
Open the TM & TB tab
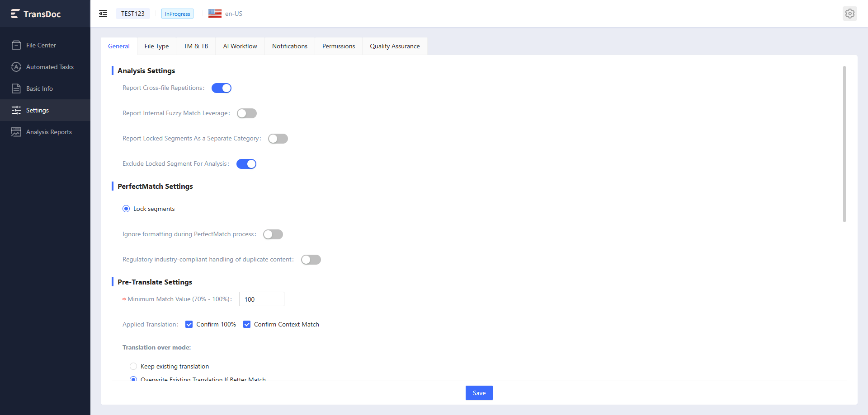(x=196, y=46)
